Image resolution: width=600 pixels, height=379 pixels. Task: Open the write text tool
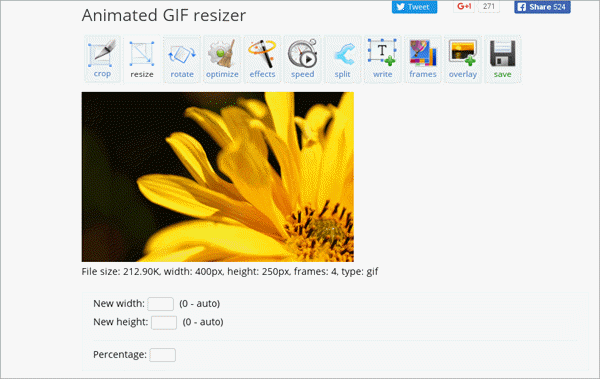382,59
